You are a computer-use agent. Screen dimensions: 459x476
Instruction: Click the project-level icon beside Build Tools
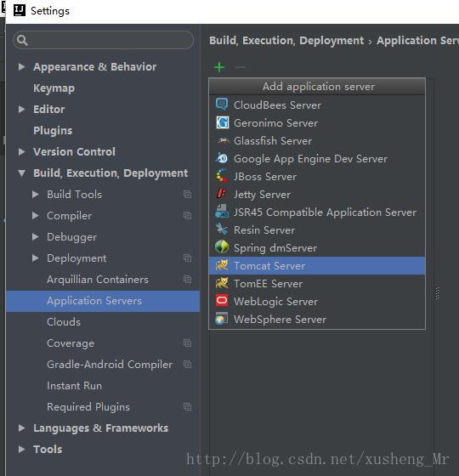point(187,195)
